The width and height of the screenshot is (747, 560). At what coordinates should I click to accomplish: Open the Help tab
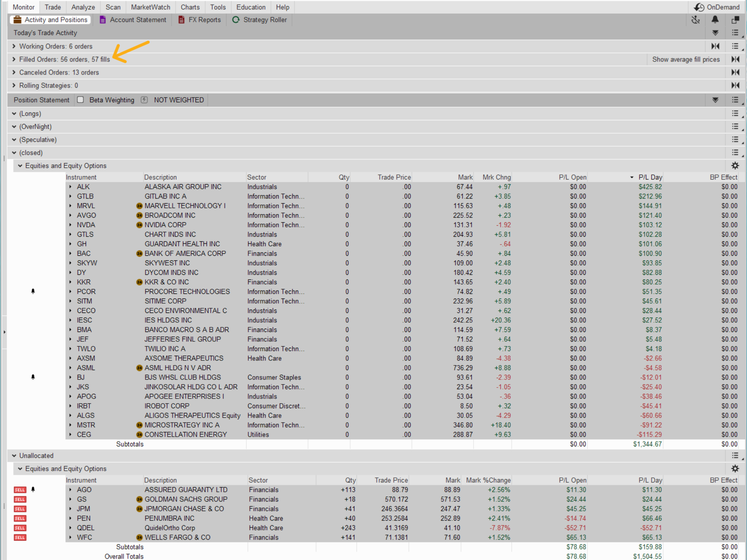pyautogui.click(x=282, y=7)
